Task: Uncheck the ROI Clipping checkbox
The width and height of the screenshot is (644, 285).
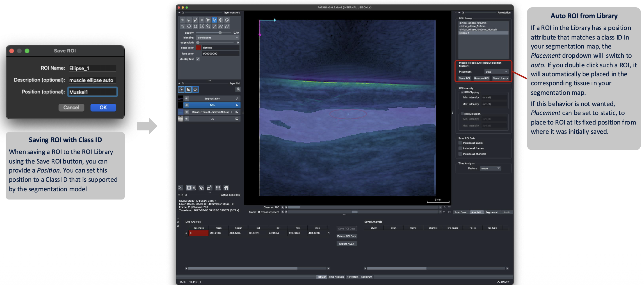Action: pos(462,92)
